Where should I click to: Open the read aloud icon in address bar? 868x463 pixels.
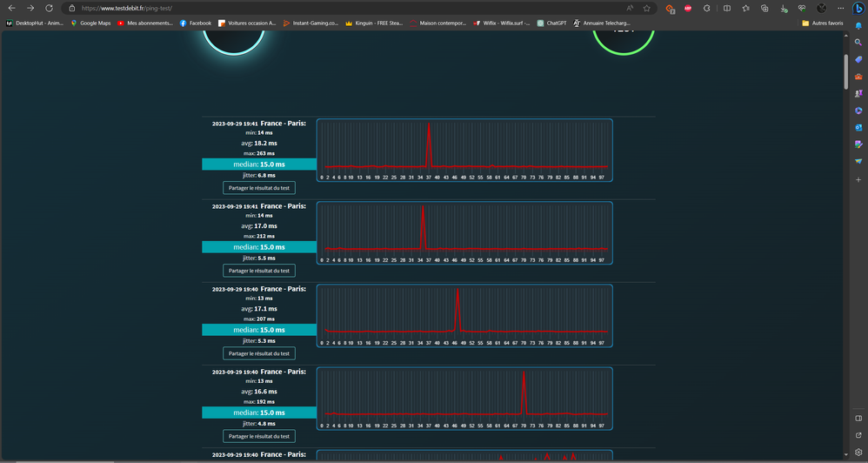(x=630, y=8)
